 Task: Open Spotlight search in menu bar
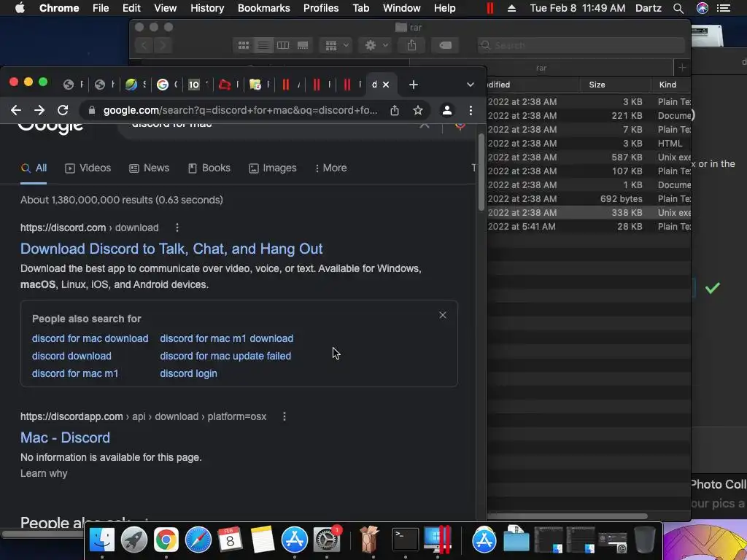point(678,8)
